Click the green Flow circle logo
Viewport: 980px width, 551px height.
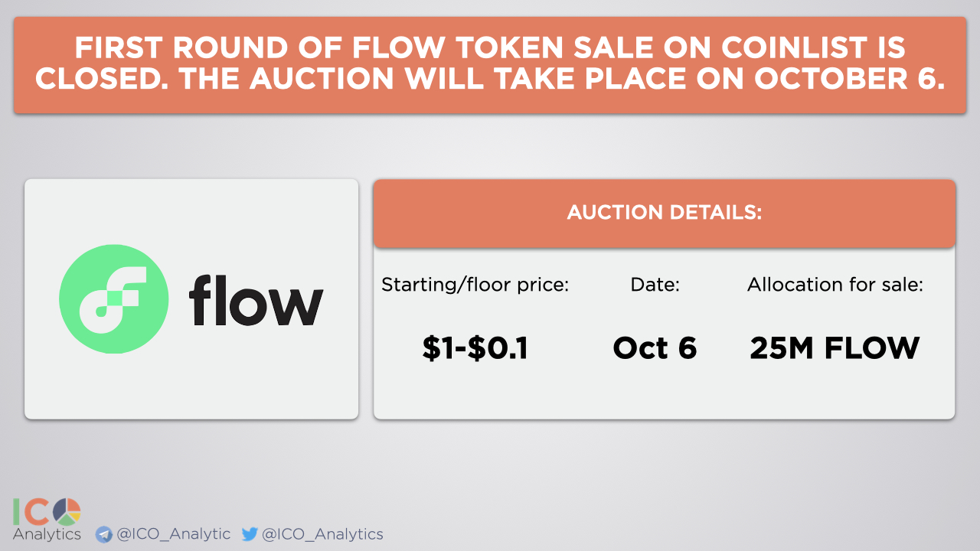[x=113, y=299]
